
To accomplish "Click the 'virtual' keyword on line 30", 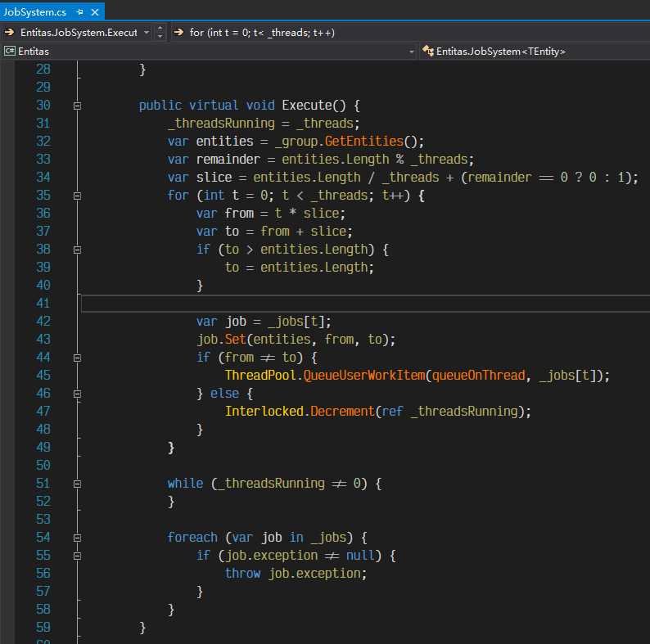I will coord(214,106).
